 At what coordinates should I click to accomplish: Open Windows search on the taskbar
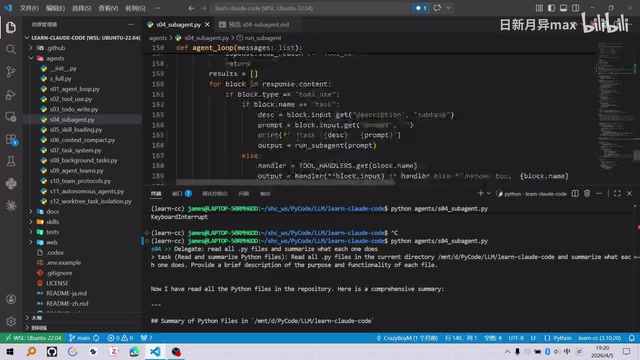(31, 351)
